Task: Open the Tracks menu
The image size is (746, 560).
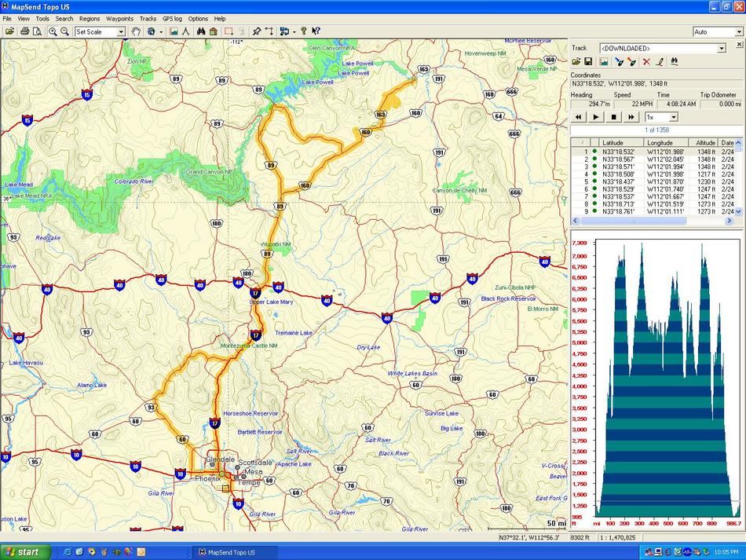Action: coord(148,19)
